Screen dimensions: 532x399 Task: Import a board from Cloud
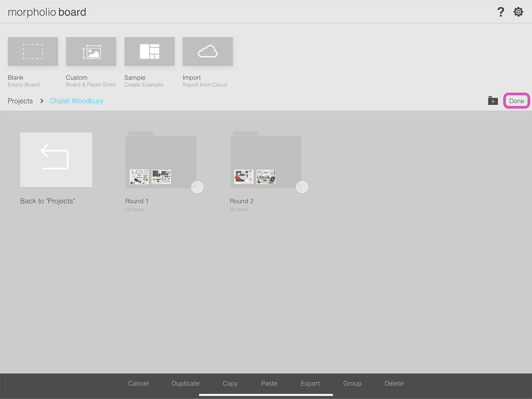coord(207,51)
